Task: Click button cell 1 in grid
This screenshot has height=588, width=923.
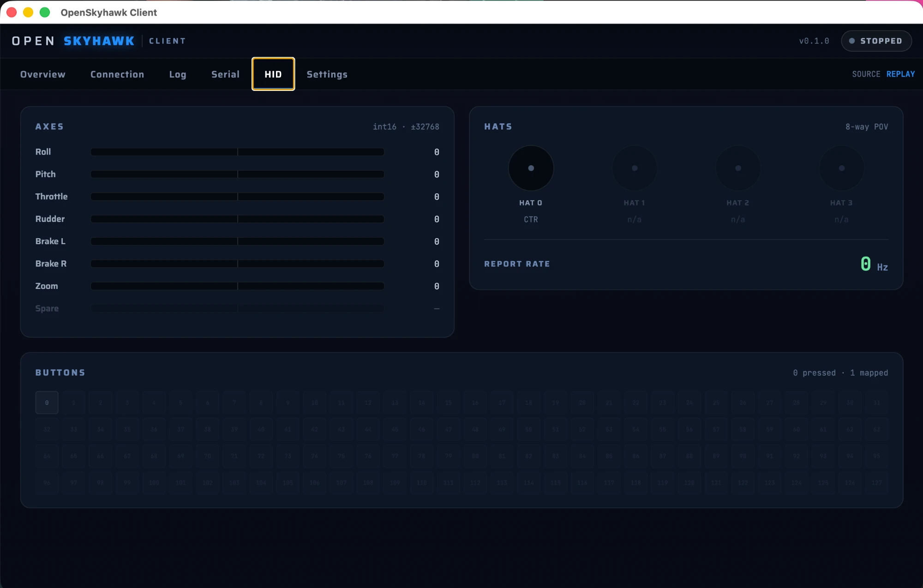Action: (73, 402)
